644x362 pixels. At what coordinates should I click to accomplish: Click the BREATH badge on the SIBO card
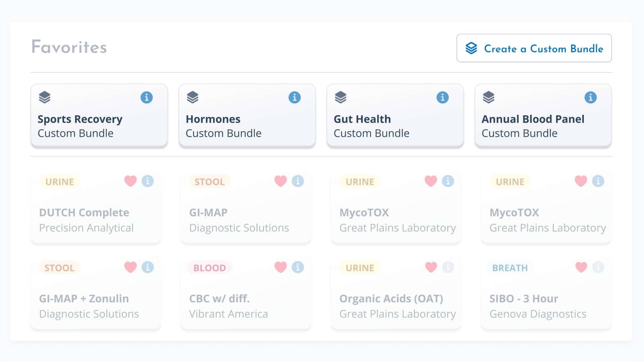(x=510, y=267)
